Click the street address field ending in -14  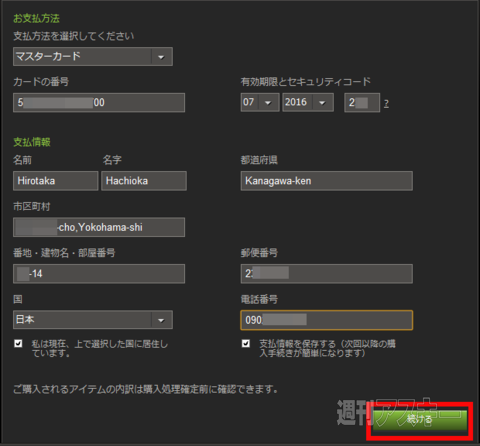click(99, 274)
